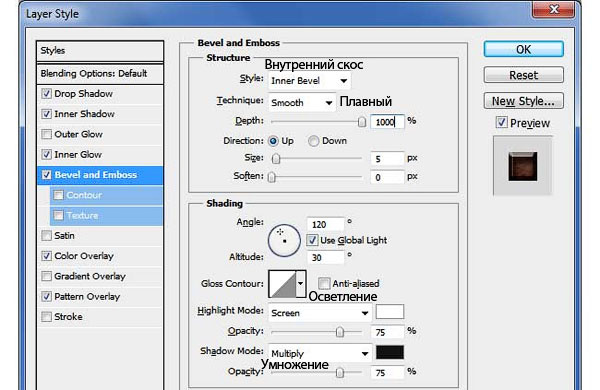Enable the Anti-aliased checkbox
Viewport: 600px width, 390px height.
(323, 283)
